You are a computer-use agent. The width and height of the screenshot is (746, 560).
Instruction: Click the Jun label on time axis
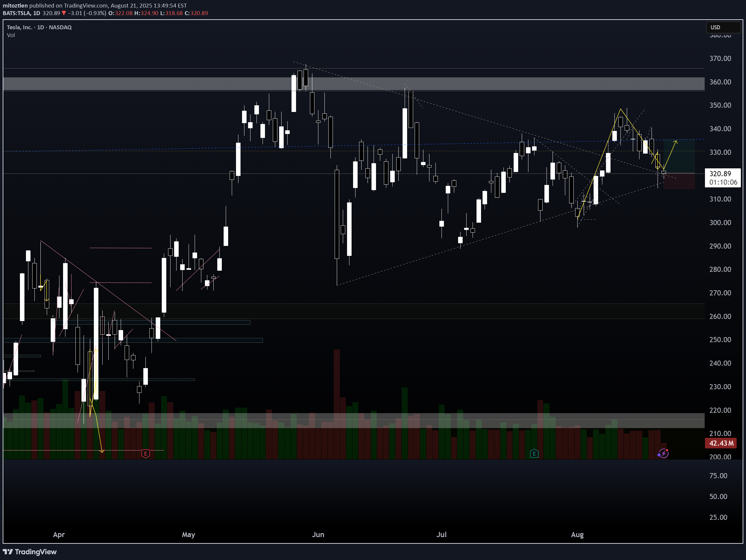pos(318,534)
